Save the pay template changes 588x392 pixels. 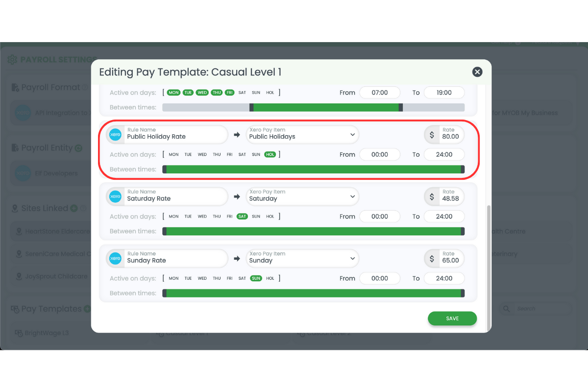point(452,318)
